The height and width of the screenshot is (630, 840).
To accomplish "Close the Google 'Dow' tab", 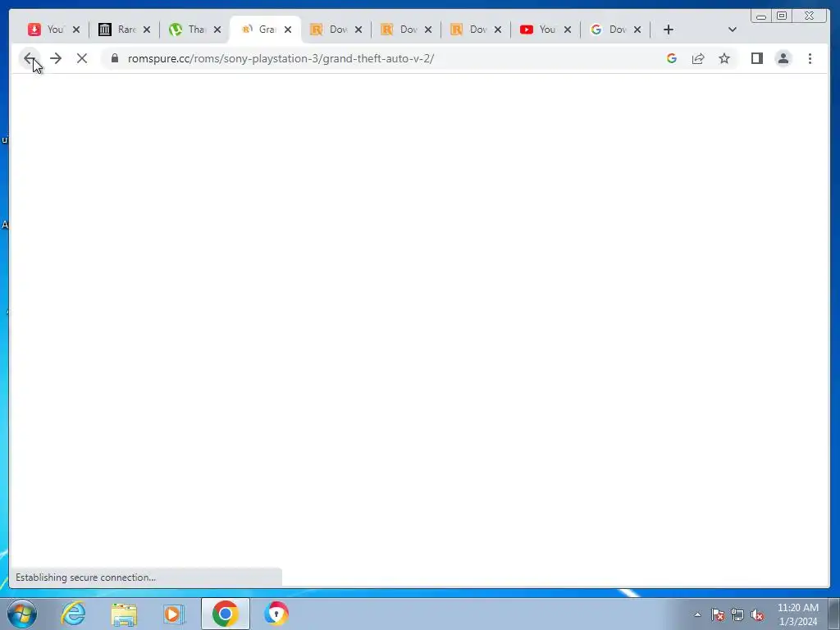I will pos(637,30).
